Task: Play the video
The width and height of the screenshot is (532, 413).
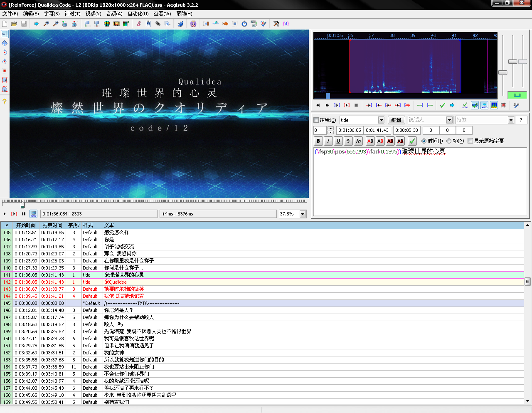Action: 5,214
